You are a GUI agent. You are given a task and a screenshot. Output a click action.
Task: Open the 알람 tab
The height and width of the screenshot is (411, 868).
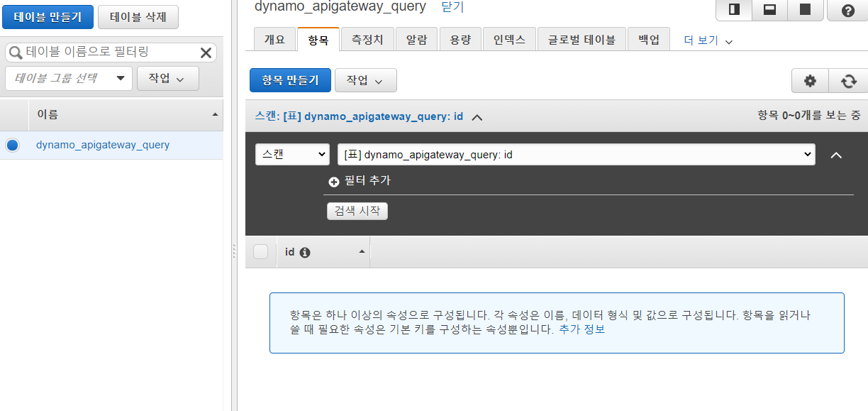pyautogui.click(x=416, y=40)
